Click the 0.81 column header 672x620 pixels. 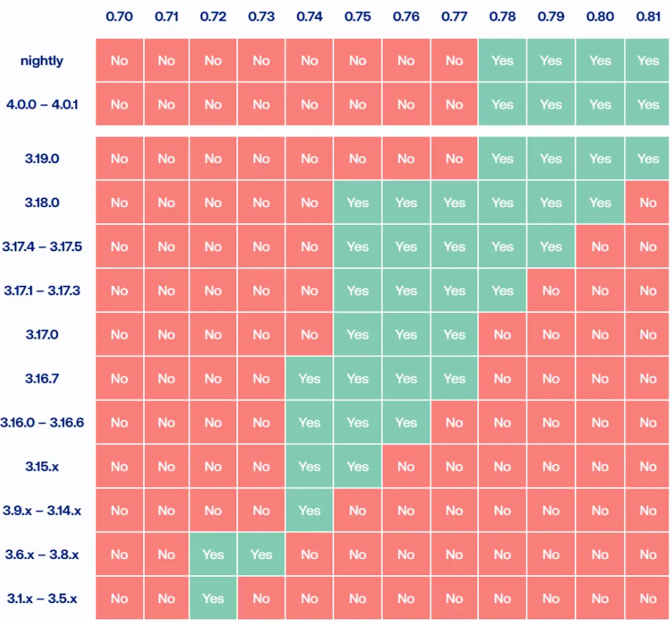click(x=648, y=18)
